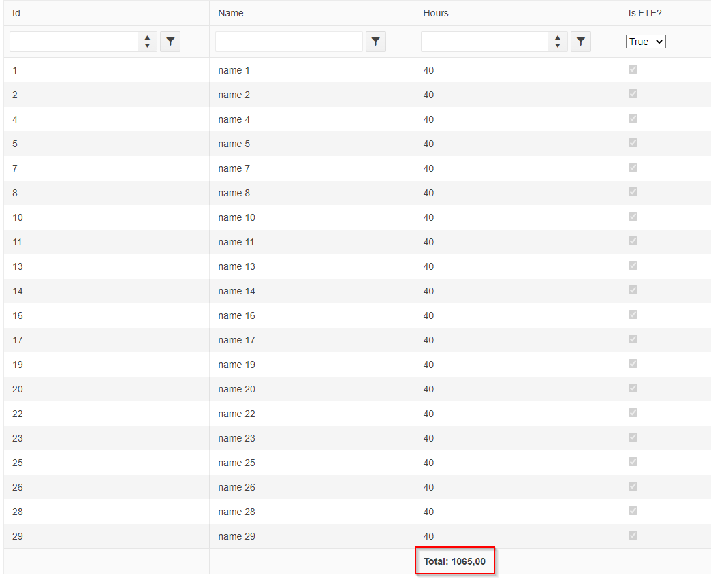Viewport: 711px width, 588px height.
Task: Click the Id cell showing 5
Action: 106,144
